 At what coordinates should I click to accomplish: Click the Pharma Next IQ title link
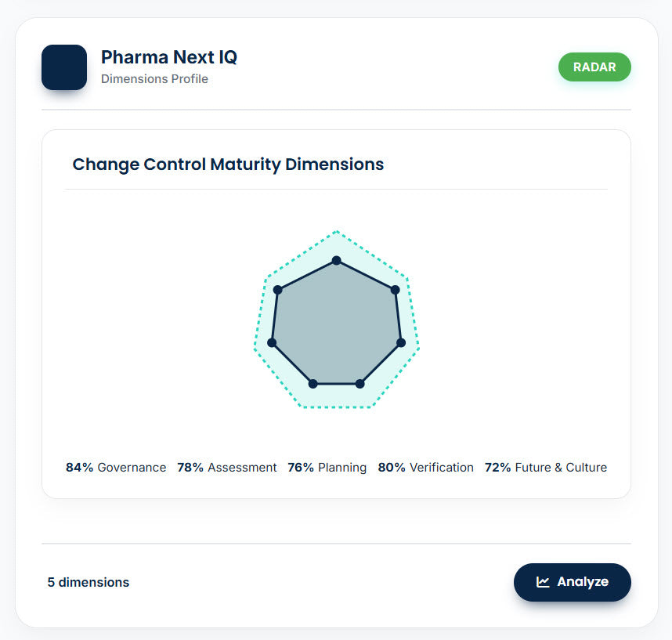pos(168,57)
